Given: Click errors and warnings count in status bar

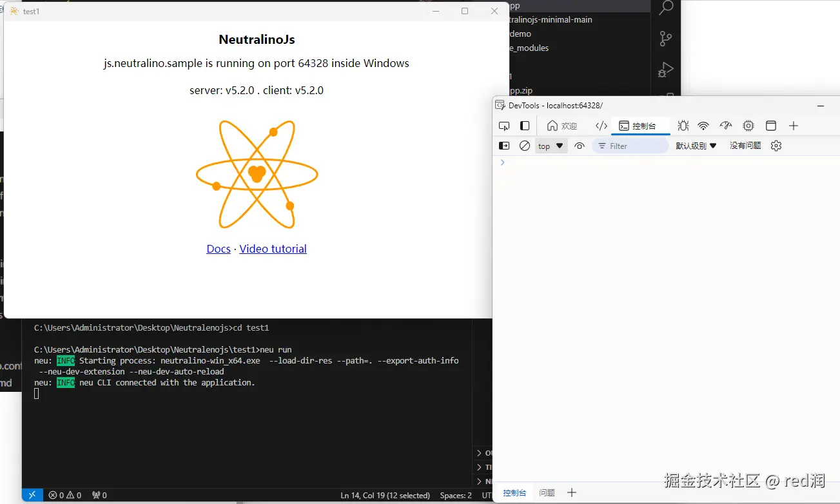Looking at the screenshot, I should click(64, 495).
